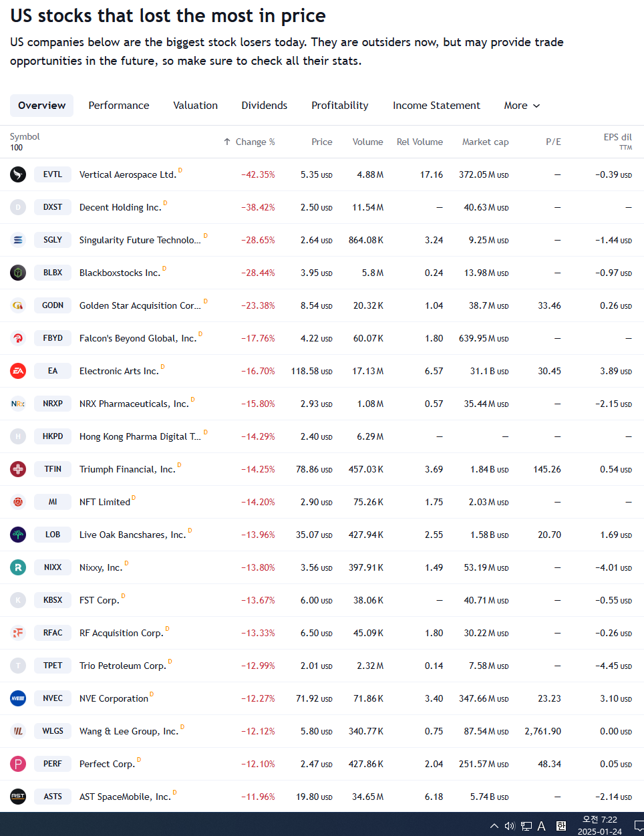Image resolution: width=644 pixels, height=836 pixels.
Task: Open the NVEC ticker symbol button
Action: tap(53, 698)
